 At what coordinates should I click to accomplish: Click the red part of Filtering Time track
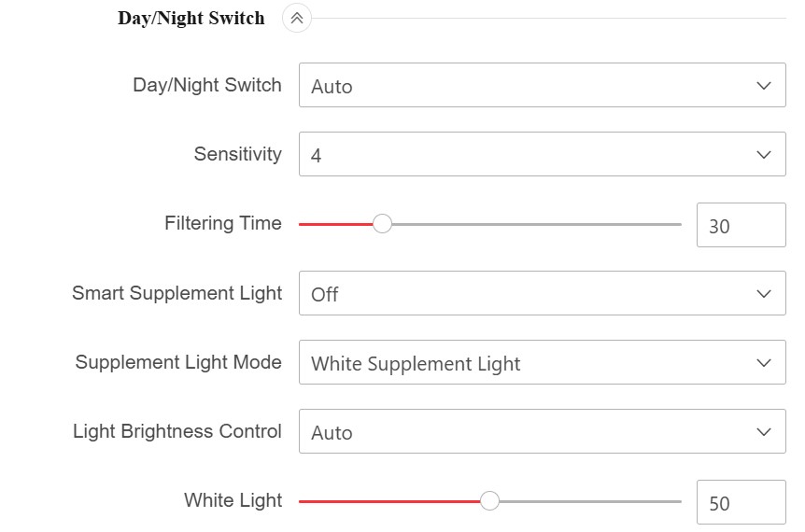coord(334,224)
